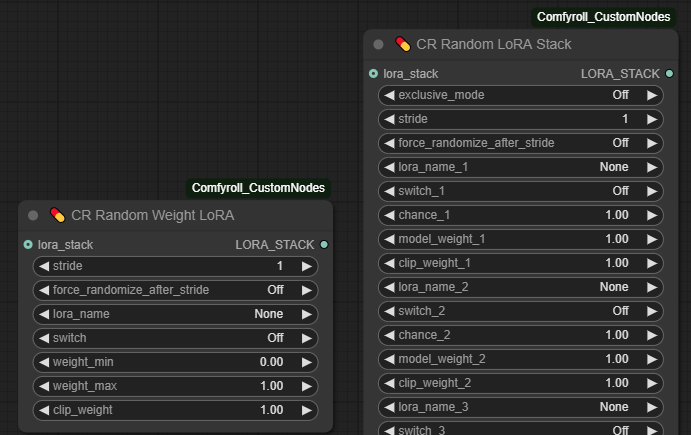
Task: Switch switch_2 with its right arrow
Action: click(x=652, y=311)
